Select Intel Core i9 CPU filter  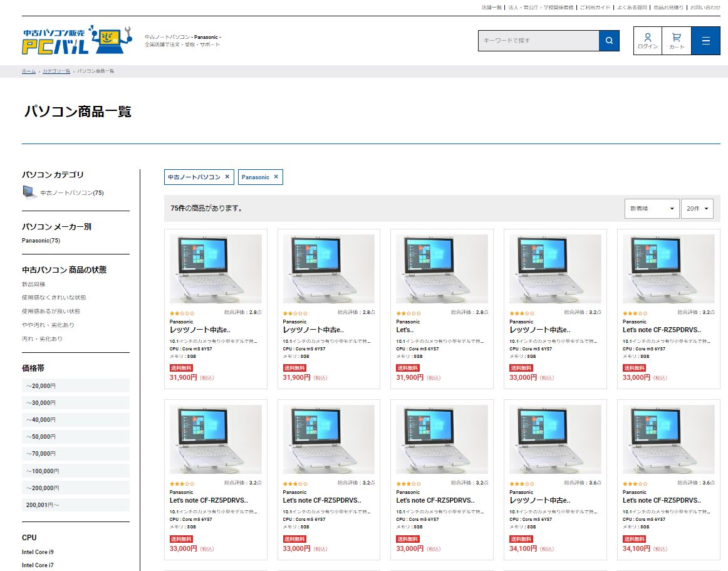[x=38, y=552]
